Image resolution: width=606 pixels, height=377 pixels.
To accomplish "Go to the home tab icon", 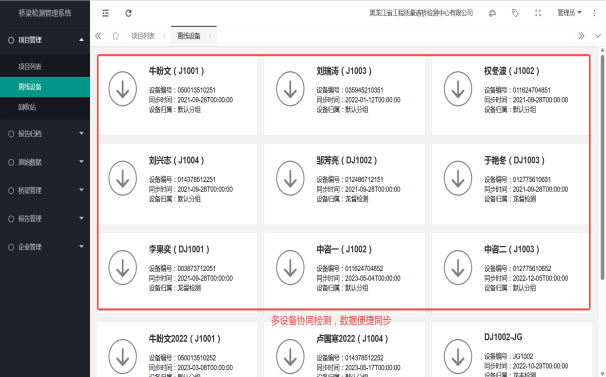I will tap(116, 36).
